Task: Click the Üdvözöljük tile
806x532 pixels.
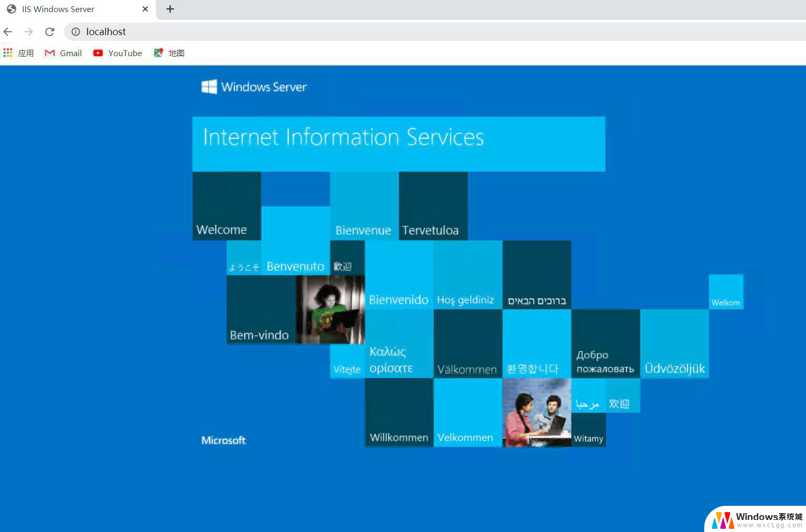Action: pyautogui.click(x=674, y=343)
